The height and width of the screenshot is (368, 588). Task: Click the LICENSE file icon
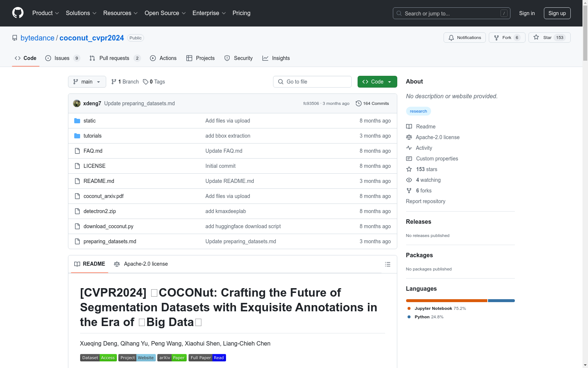[77, 166]
